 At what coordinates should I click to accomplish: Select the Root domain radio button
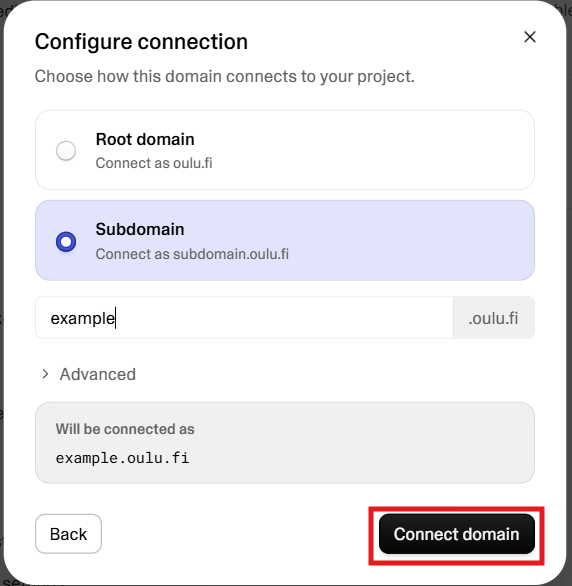coord(66,151)
